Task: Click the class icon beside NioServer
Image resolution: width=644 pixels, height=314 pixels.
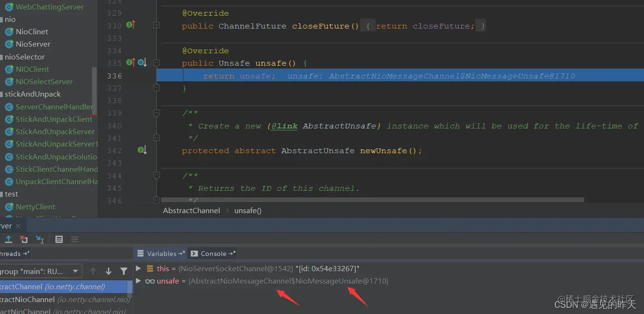Action: point(9,44)
